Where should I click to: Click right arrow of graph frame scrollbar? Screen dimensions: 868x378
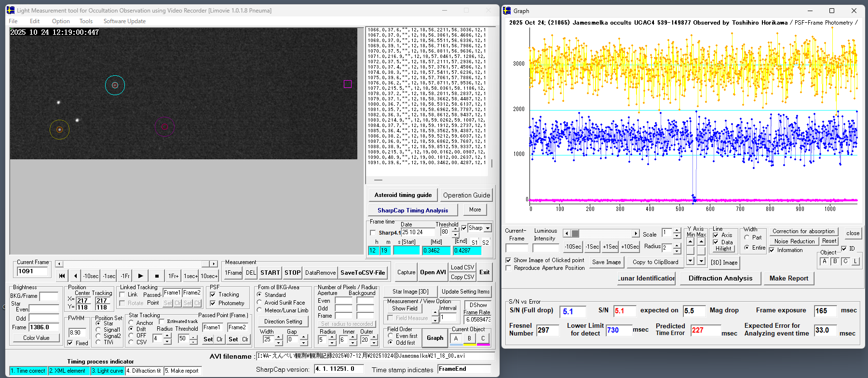click(636, 234)
